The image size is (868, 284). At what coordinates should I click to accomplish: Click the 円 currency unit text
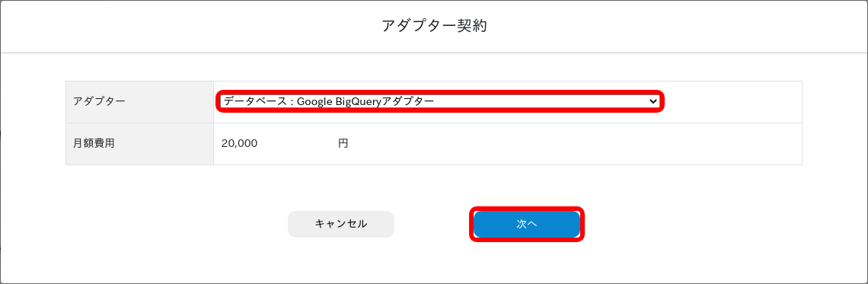tap(343, 143)
